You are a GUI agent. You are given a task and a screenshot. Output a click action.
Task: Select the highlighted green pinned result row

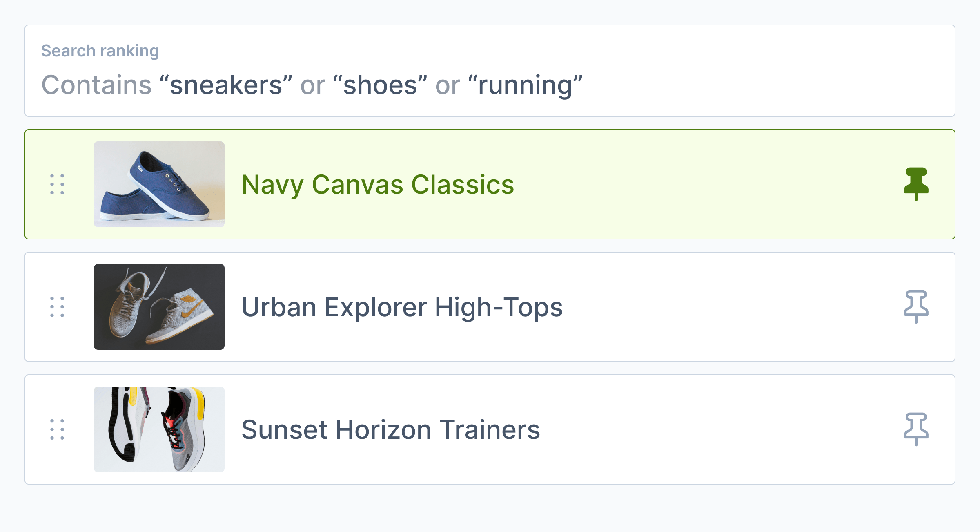[x=490, y=184]
